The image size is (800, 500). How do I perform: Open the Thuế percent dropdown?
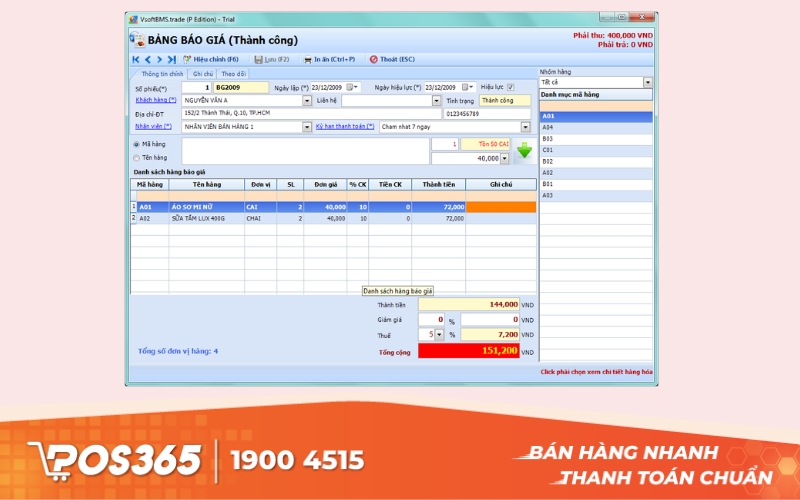coord(439,335)
